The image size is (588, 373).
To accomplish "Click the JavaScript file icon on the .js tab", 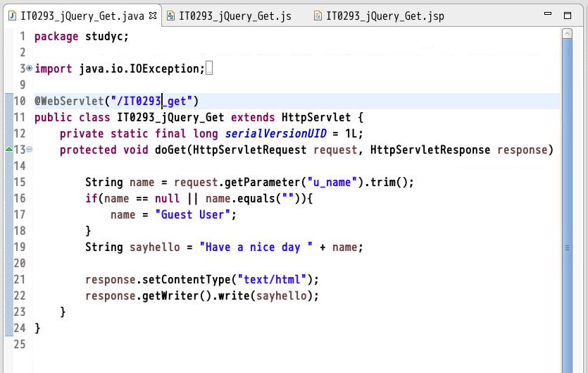I will (170, 16).
